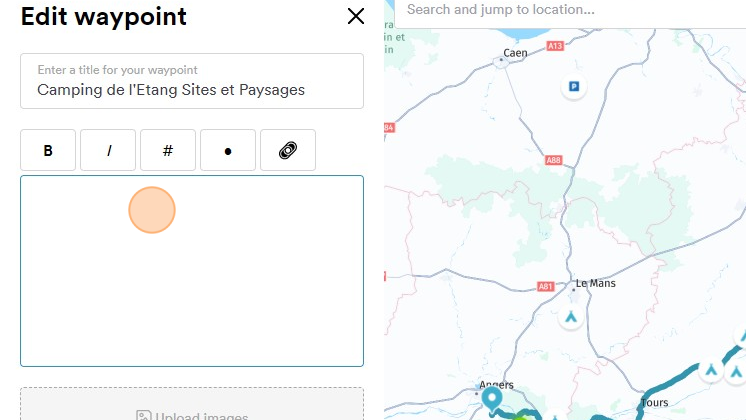
Task: Click the Caen city label on map
Action: (x=515, y=53)
